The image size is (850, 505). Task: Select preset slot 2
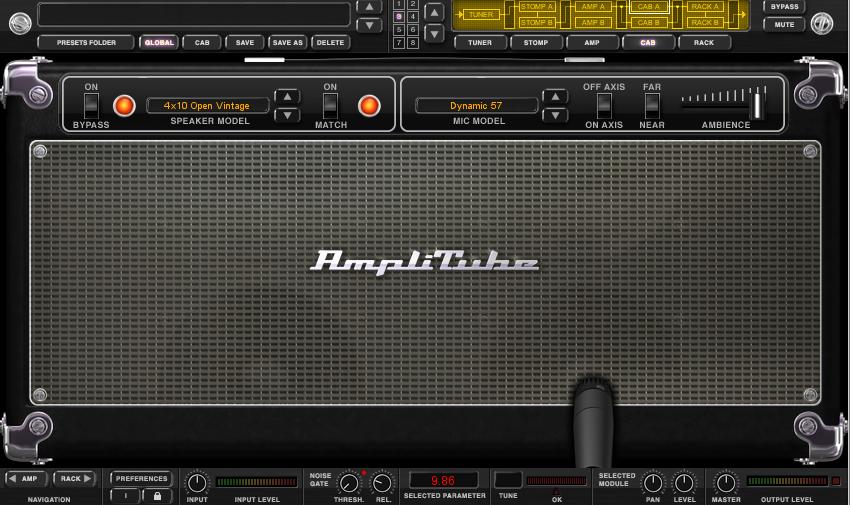tap(413, 4)
